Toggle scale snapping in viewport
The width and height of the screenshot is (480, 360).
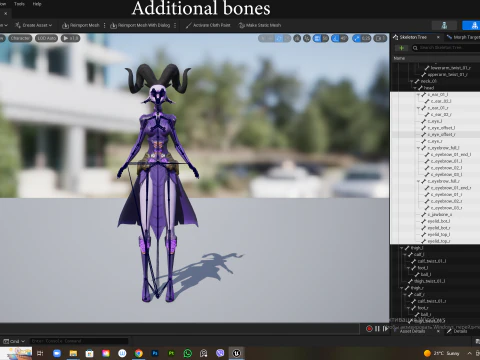click(357, 39)
